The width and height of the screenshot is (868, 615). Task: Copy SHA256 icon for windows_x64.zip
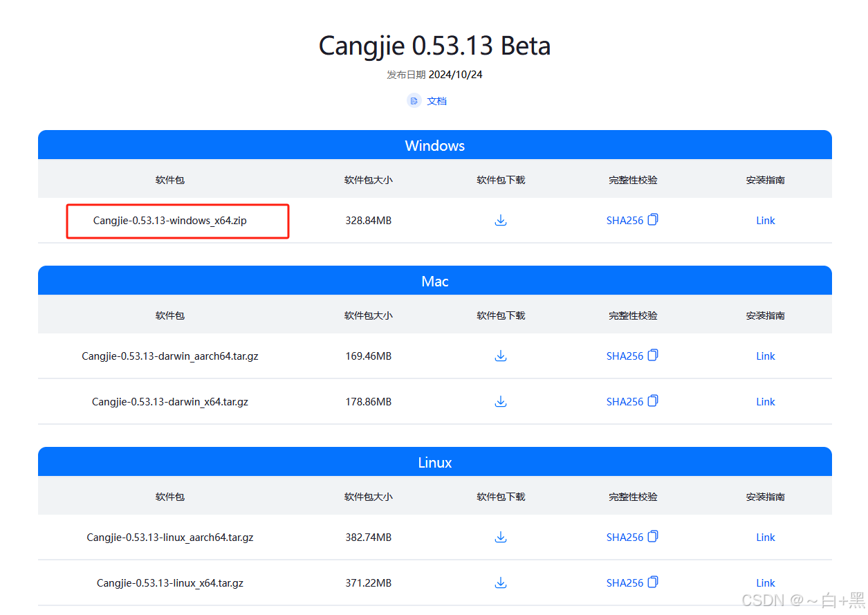(x=653, y=220)
